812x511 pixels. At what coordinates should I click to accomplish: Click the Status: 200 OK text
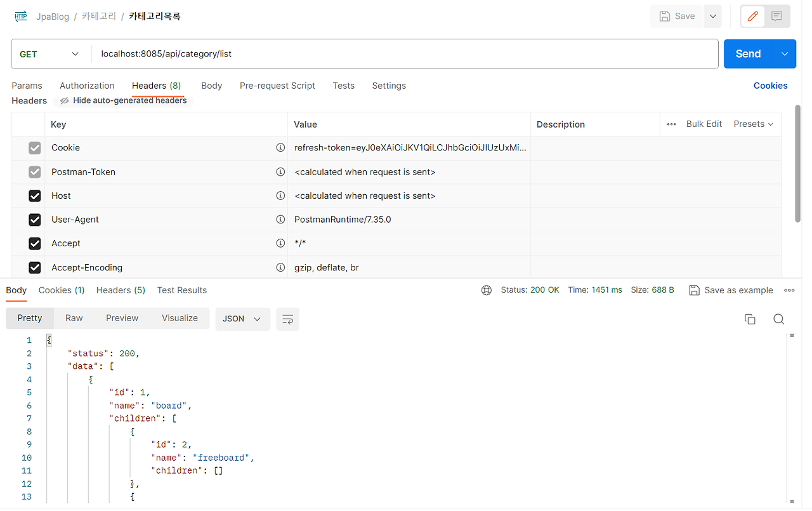tap(530, 289)
